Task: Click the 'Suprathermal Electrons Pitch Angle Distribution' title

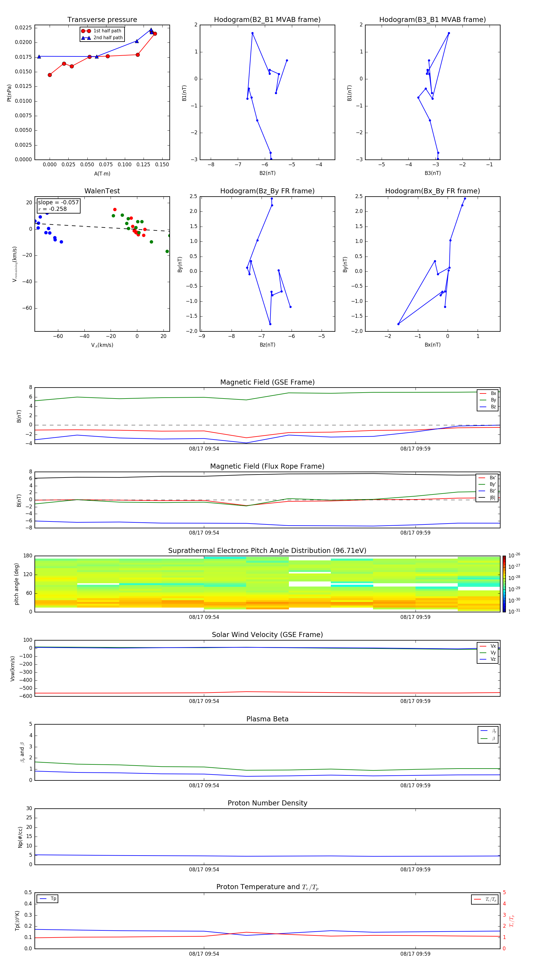Action: tap(267, 551)
